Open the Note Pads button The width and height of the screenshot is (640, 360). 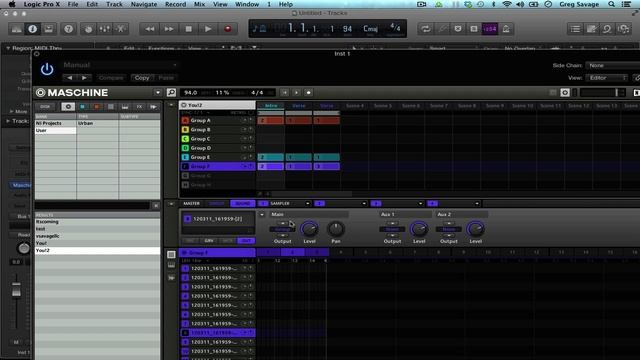591,29
